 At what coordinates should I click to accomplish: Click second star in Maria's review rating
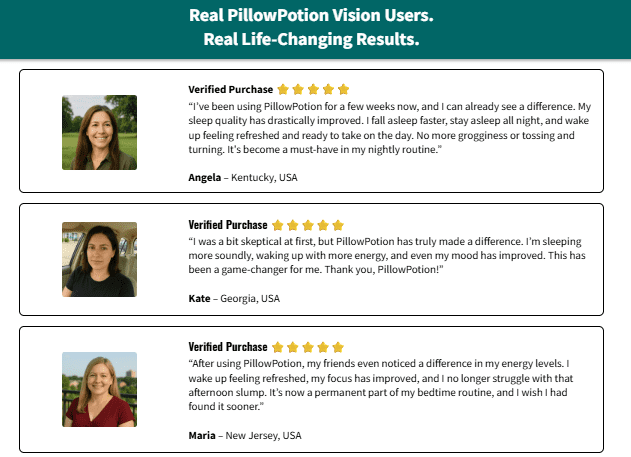[293, 347]
